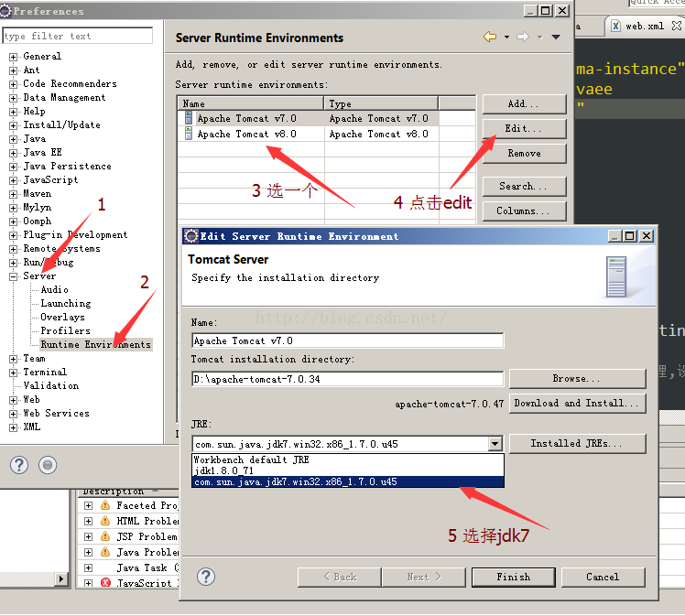Viewport: 685px width, 616px height.
Task: Expand the Run/Debug preferences node
Action: click(x=14, y=263)
